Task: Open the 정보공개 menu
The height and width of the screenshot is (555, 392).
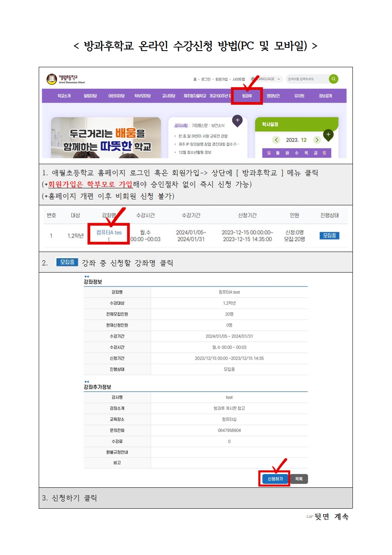Action: click(x=325, y=96)
